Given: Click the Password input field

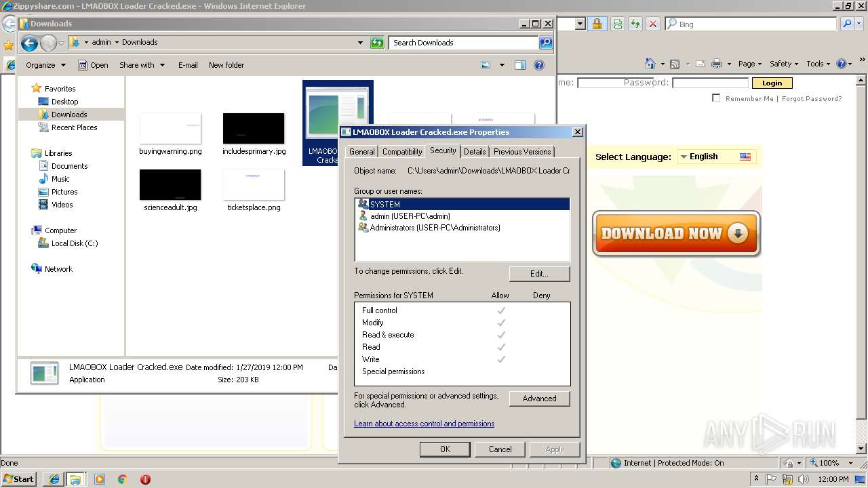Looking at the screenshot, I should click(710, 83).
